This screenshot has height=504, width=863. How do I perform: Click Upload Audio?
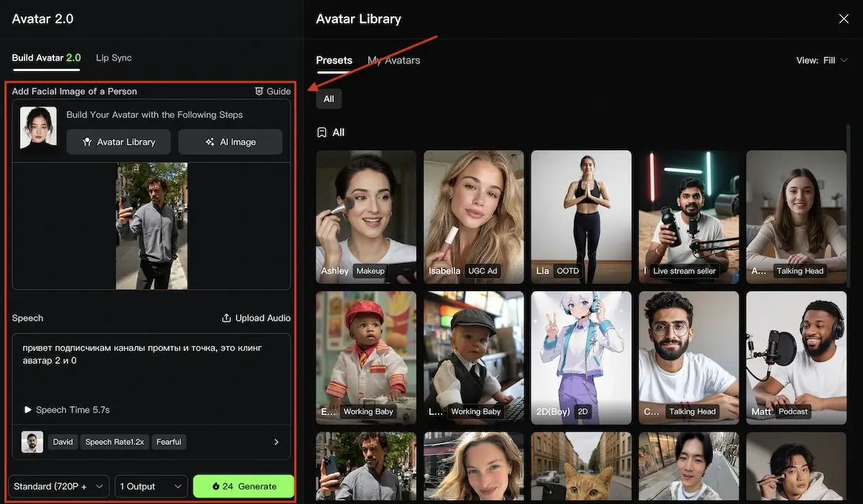(256, 318)
